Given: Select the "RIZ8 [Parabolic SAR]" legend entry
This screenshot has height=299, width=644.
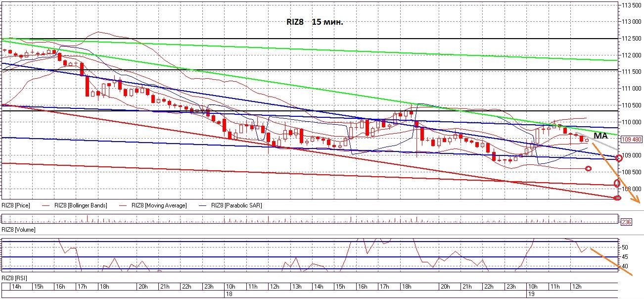Looking at the screenshot, I should (237, 205).
